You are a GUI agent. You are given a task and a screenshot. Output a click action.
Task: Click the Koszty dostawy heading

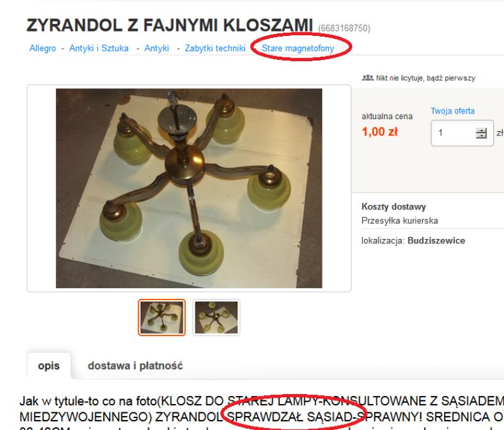click(x=394, y=206)
